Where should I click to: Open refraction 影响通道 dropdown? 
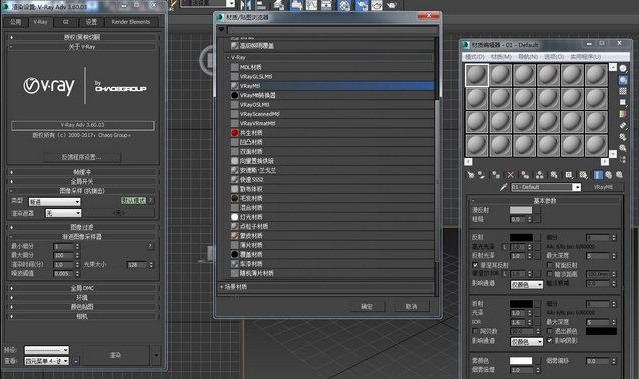tap(527, 342)
